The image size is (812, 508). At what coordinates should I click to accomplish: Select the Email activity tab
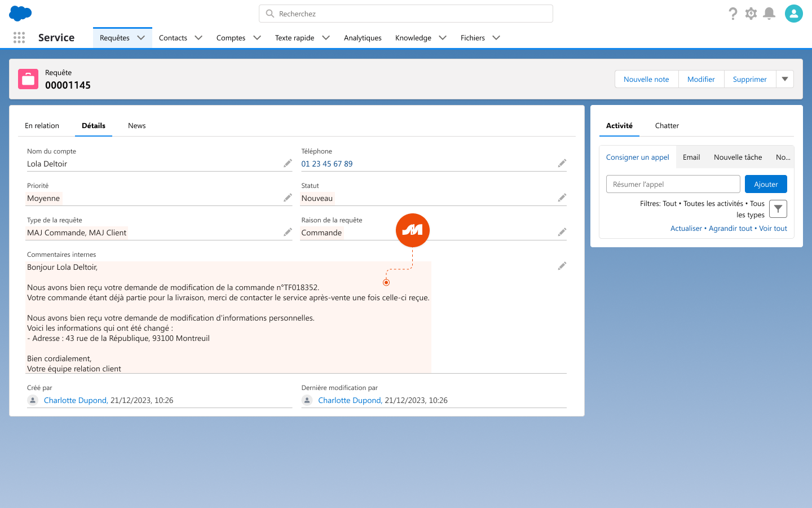691,157
